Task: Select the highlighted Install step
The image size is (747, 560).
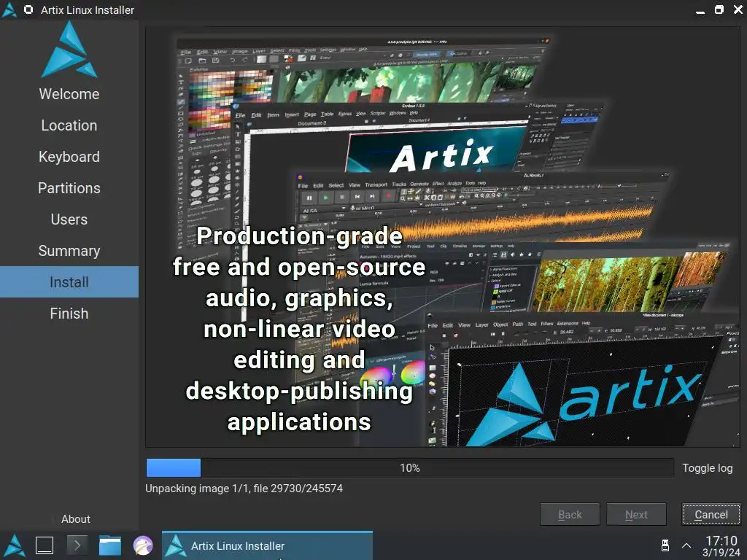Action: pyautogui.click(x=69, y=282)
